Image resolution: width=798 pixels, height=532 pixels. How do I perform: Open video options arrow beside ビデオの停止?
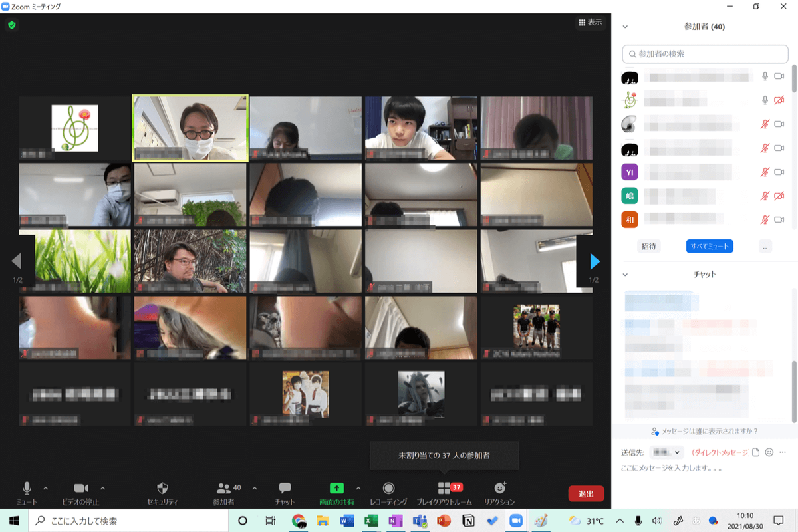coord(102,488)
